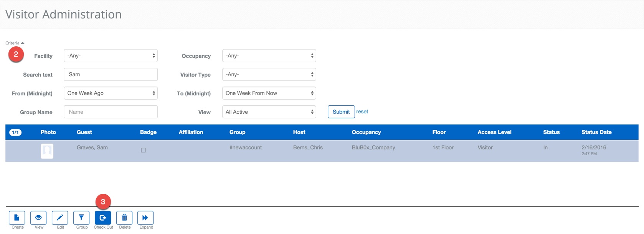Click the Create document icon
The image size is (644, 234).
click(17, 218)
